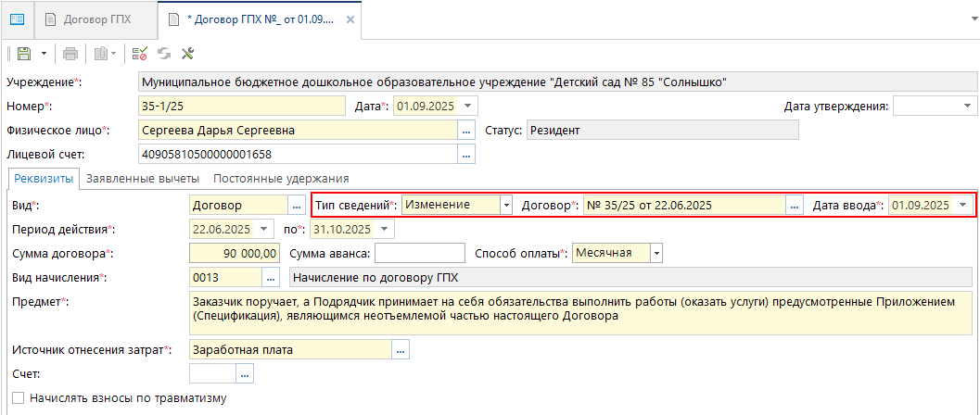Switch to the Реквизиты tab
This screenshot has width=980, height=415.
pyautogui.click(x=45, y=179)
